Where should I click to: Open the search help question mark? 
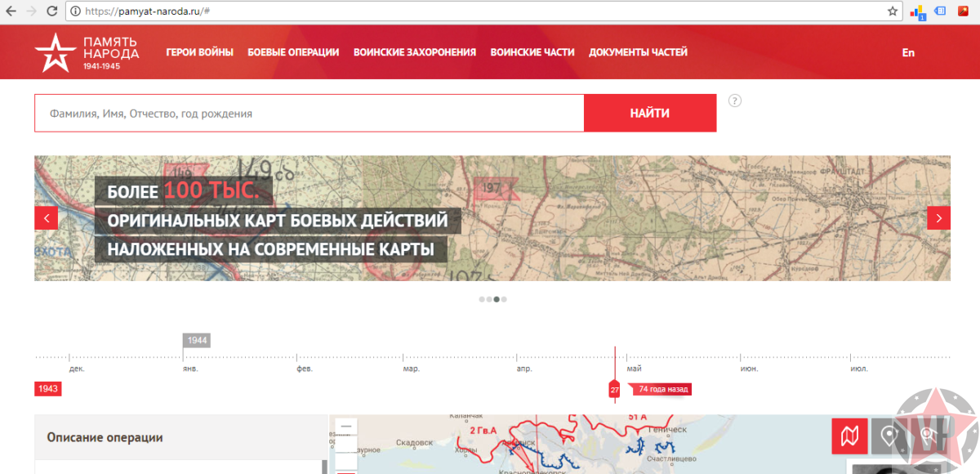point(735,101)
